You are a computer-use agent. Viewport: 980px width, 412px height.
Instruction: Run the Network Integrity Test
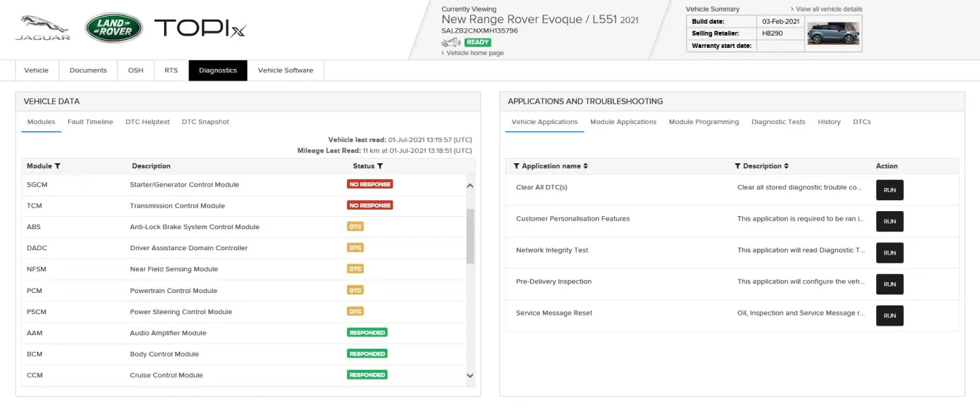[889, 253]
